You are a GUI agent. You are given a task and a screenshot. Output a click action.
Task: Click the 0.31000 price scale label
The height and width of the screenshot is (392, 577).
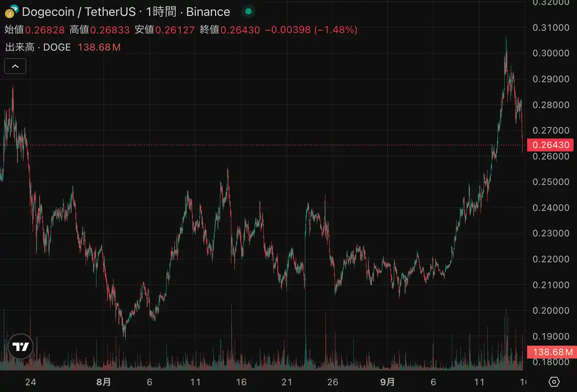[x=551, y=27]
